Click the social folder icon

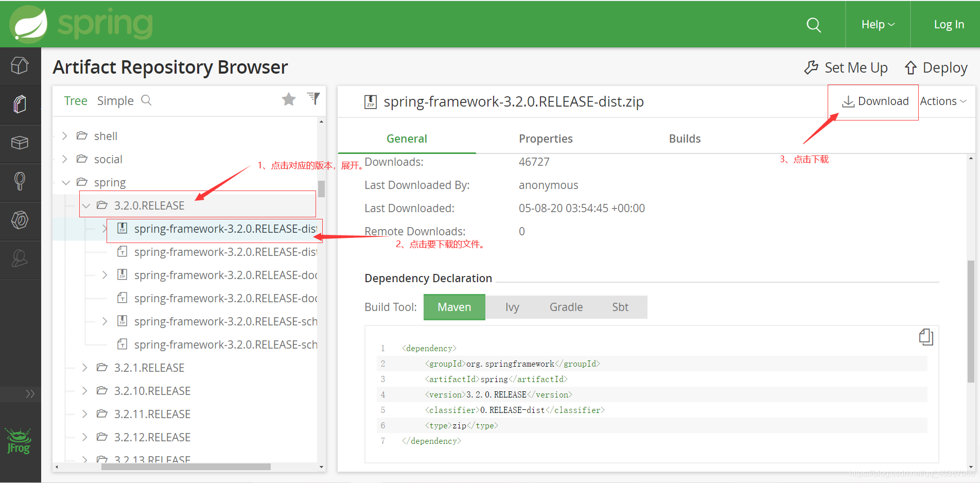(82, 159)
